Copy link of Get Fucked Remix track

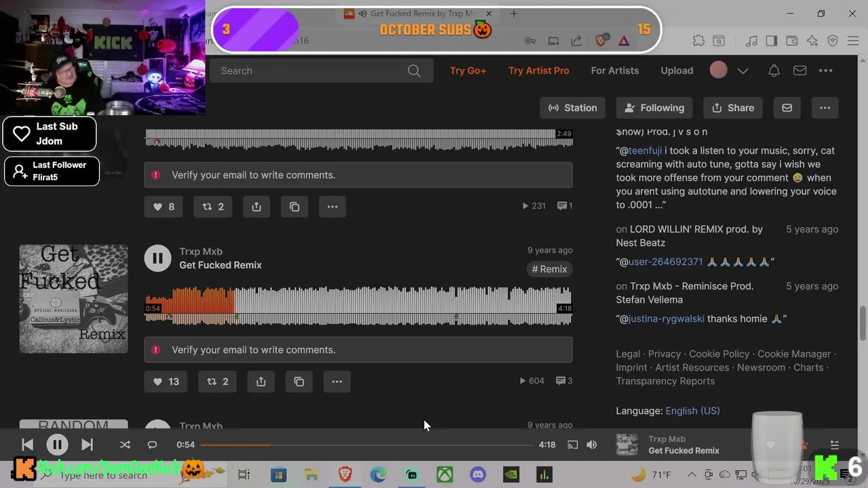pyautogui.click(x=299, y=382)
